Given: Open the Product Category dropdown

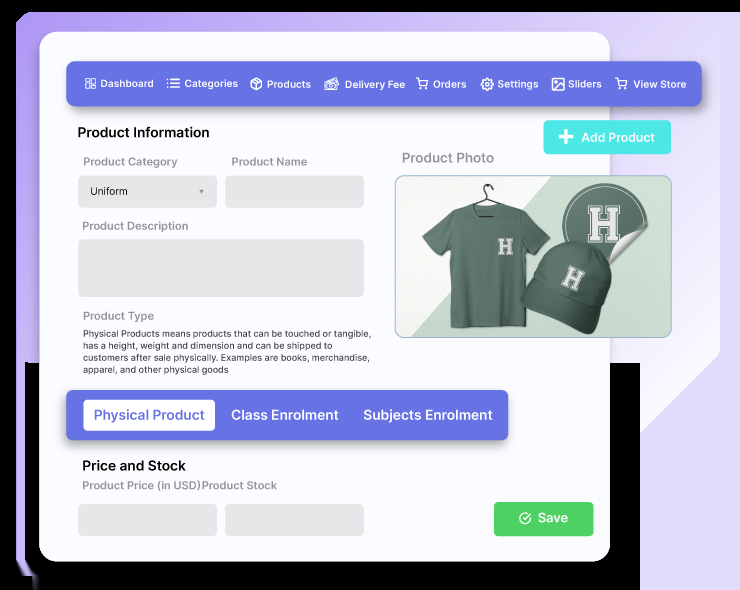Looking at the screenshot, I should 147,192.
